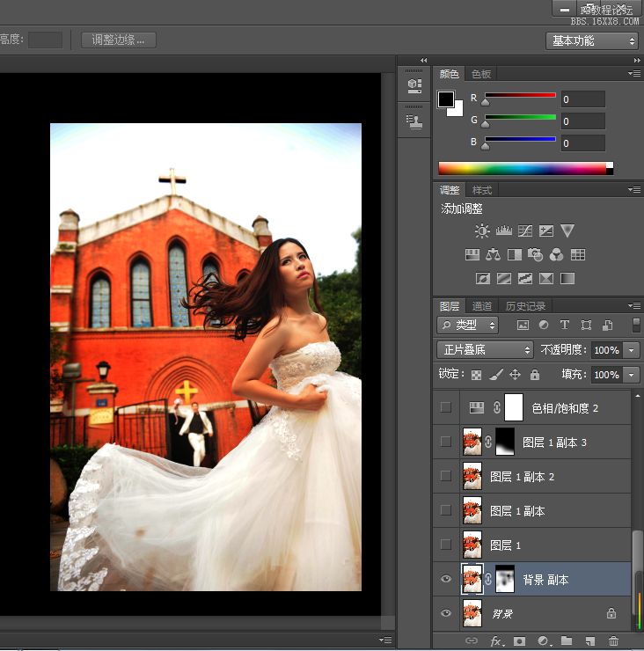
Task: Add a Threshold adjustment
Action: point(525,278)
